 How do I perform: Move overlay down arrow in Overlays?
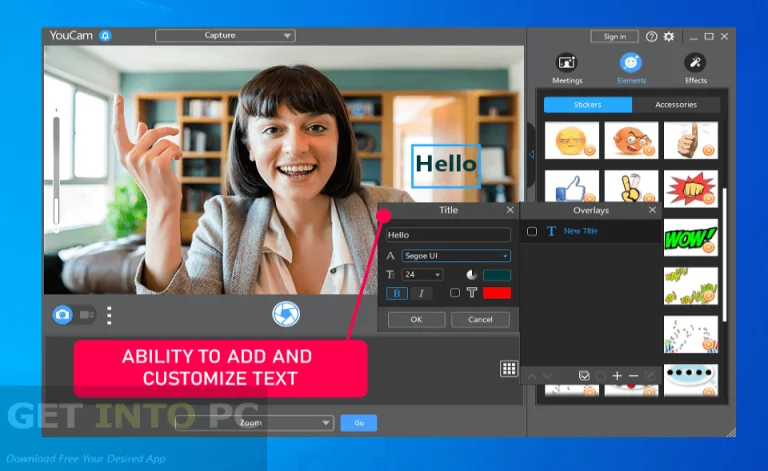coord(547,376)
